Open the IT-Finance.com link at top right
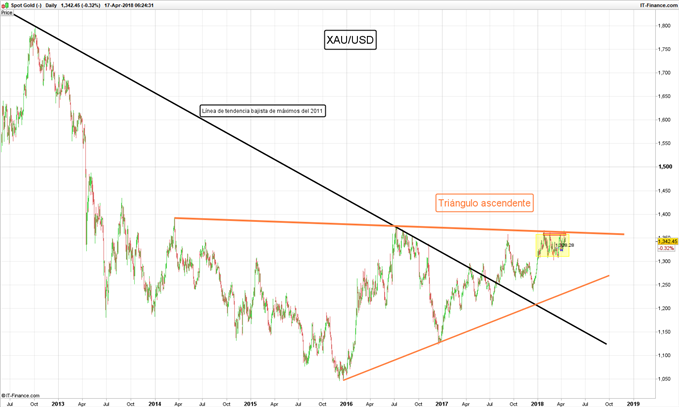The image size is (679, 407). point(659,5)
